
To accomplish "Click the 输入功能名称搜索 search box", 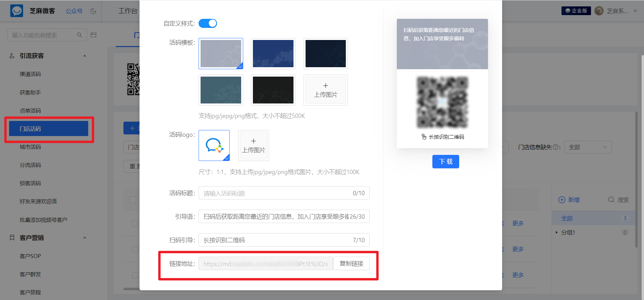I will (47, 35).
